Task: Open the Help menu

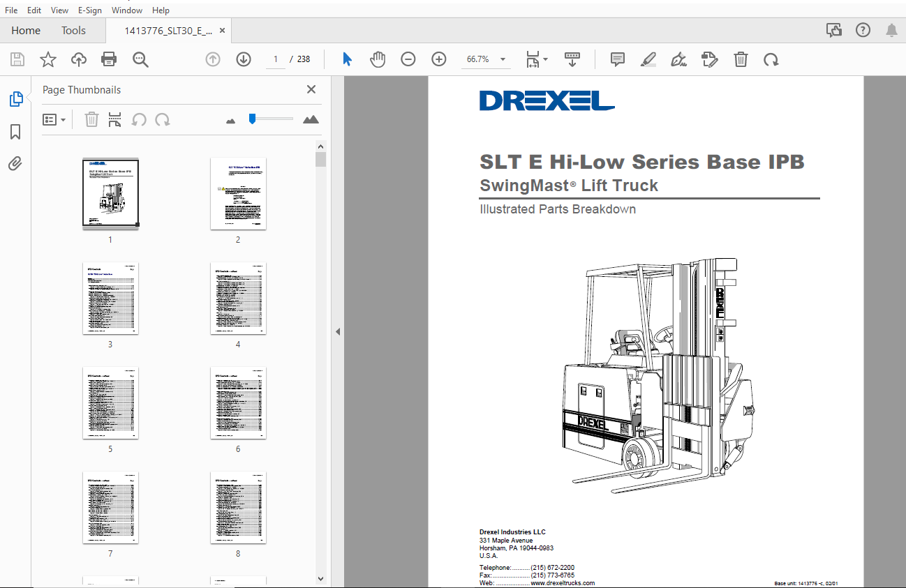Action: click(x=161, y=10)
